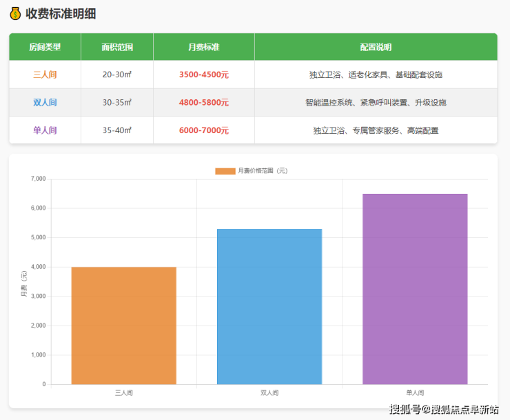Toggle the 月费价格范围 (元) legend label
Viewport: 510px width, 420px height.
pos(263,170)
